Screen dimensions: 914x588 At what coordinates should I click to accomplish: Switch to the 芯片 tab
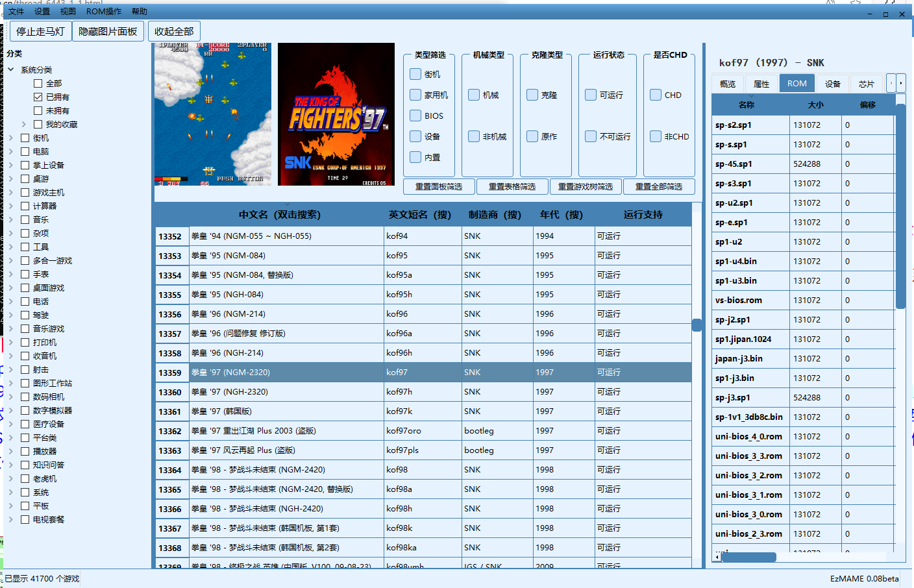tap(867, 84)
